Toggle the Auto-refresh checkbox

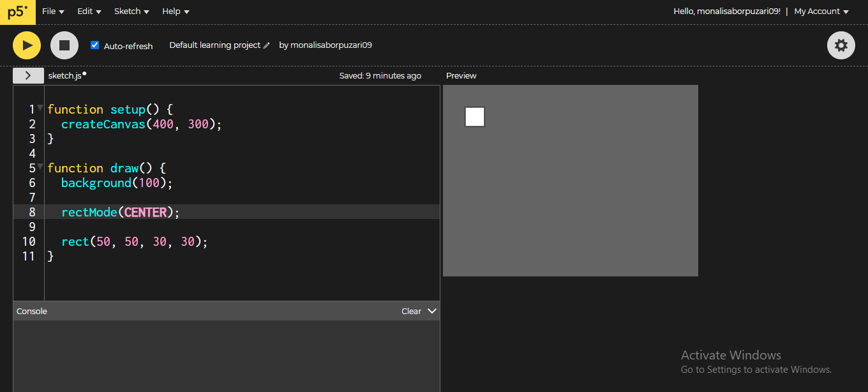(x=95, y=45)
